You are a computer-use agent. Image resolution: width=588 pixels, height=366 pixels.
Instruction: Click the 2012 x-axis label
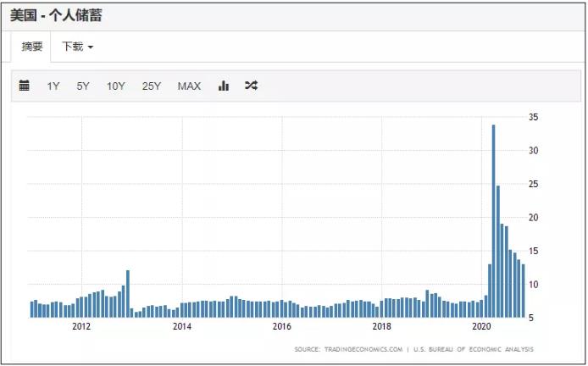tap(81, 326)
